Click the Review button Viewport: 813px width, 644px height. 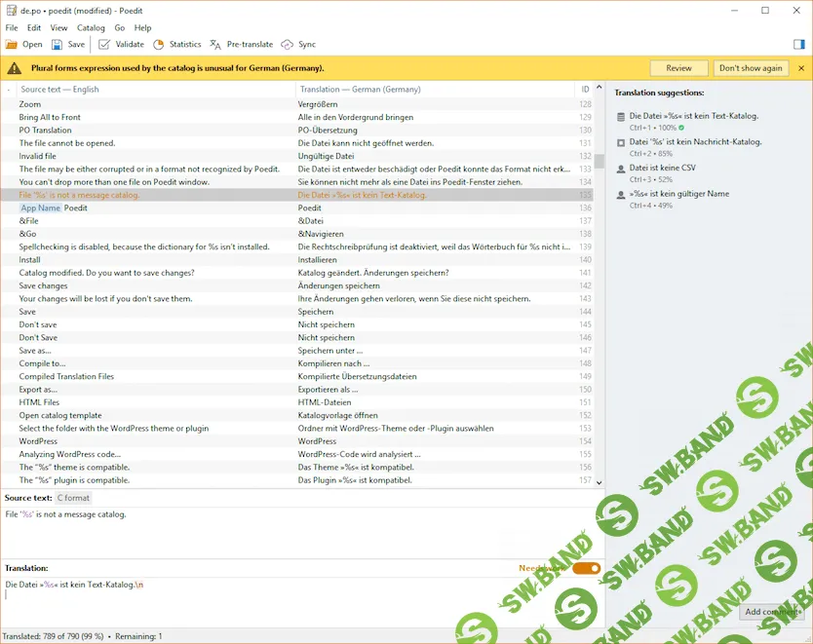678,68
